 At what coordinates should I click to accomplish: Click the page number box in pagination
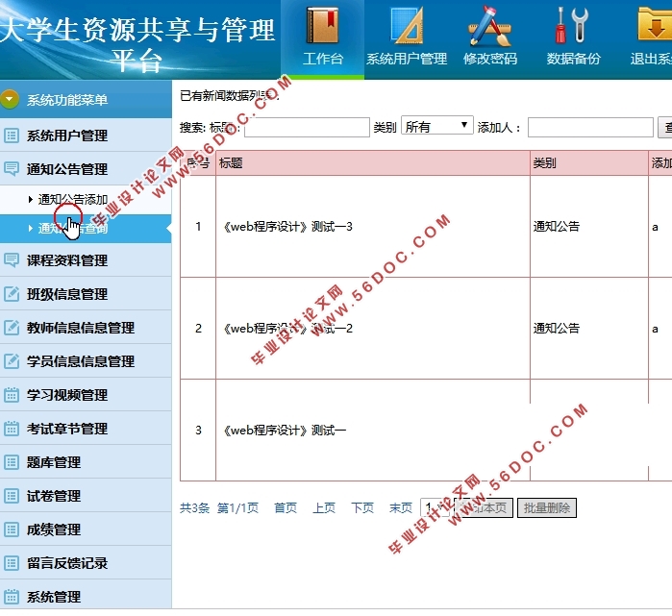pos(435,507)
